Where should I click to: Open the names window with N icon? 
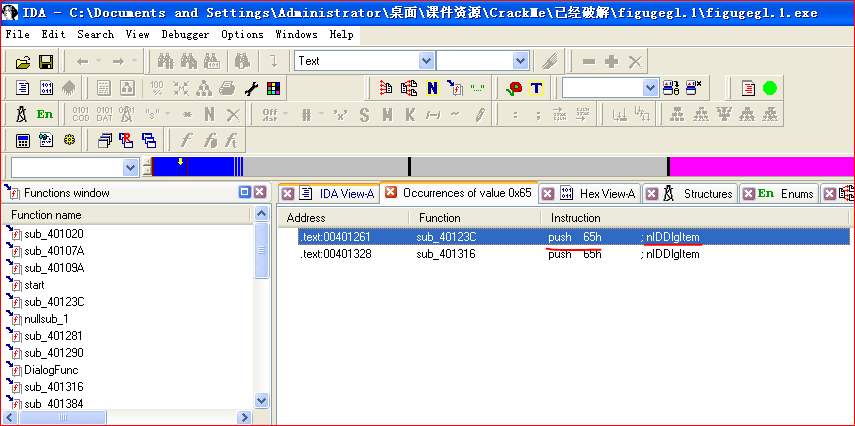tap(432, 88)
